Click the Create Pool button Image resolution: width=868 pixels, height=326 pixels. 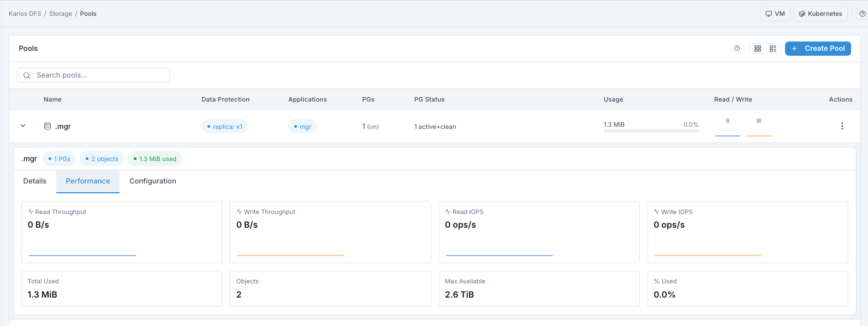click(x=818, y=49)
